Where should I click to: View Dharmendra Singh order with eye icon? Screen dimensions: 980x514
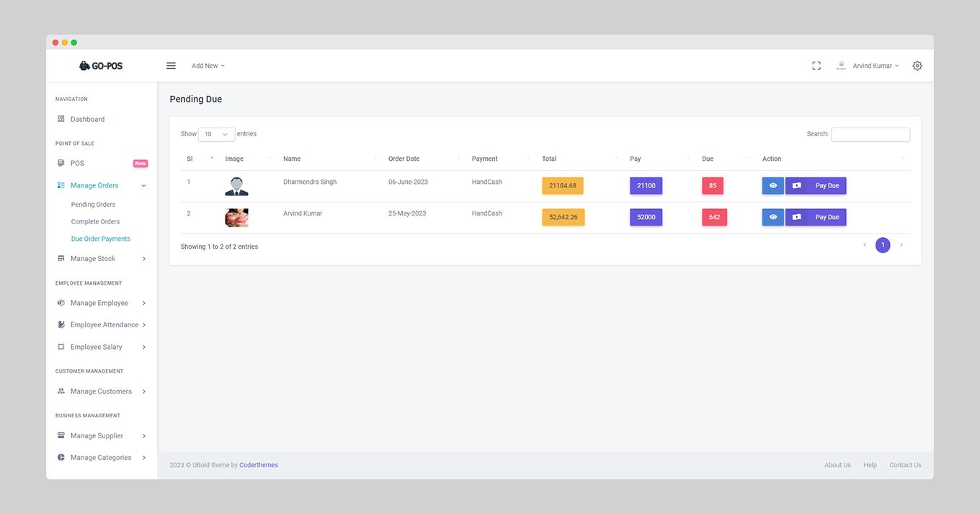pyautogui.click(x=773, y=186)
